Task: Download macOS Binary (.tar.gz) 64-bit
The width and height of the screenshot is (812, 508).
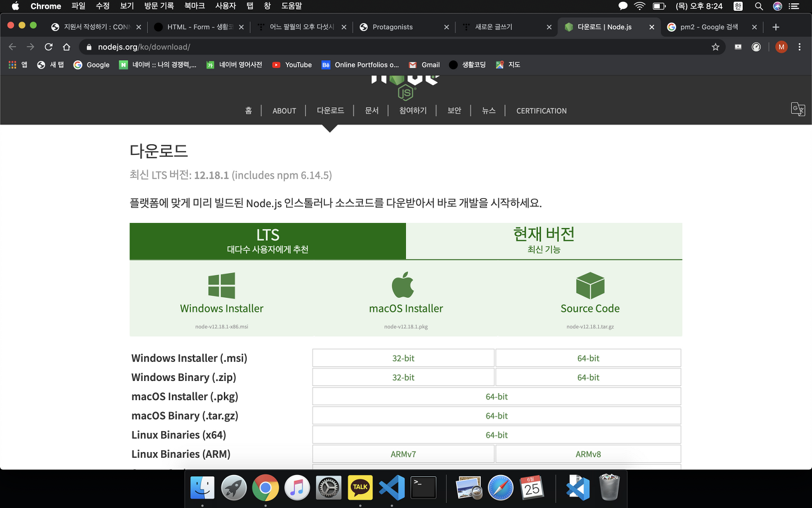Action: (x=497, y=415)
